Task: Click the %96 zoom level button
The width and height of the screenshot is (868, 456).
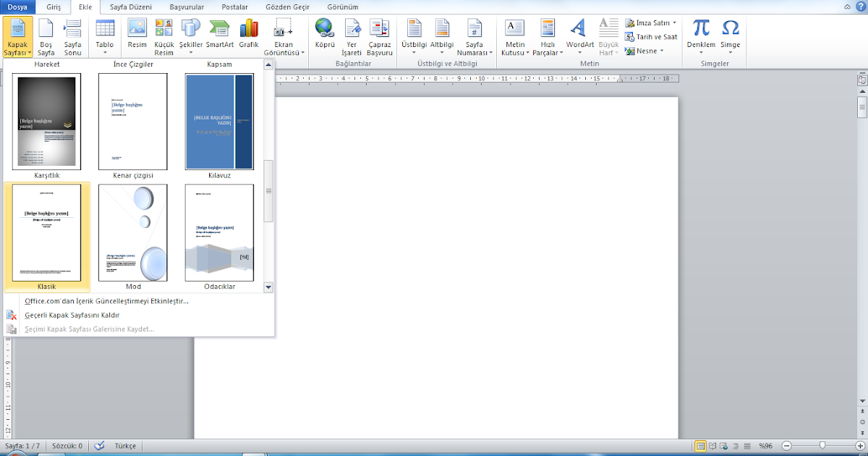Action: tap(765, 446)
